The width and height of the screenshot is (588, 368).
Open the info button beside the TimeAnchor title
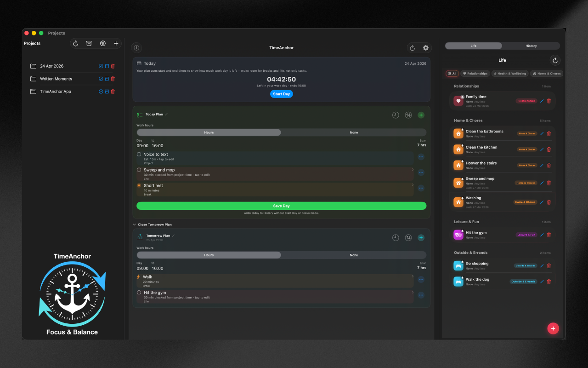coord(136,48)
